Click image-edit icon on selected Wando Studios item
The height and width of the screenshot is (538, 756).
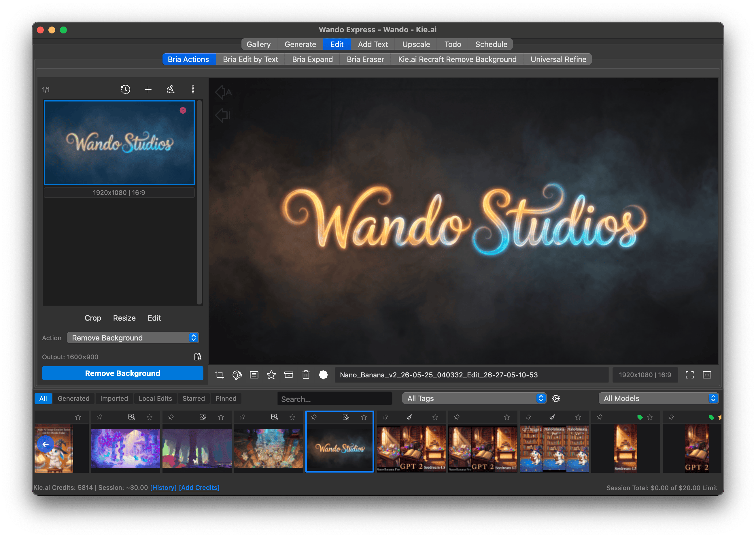pos(346,417)
